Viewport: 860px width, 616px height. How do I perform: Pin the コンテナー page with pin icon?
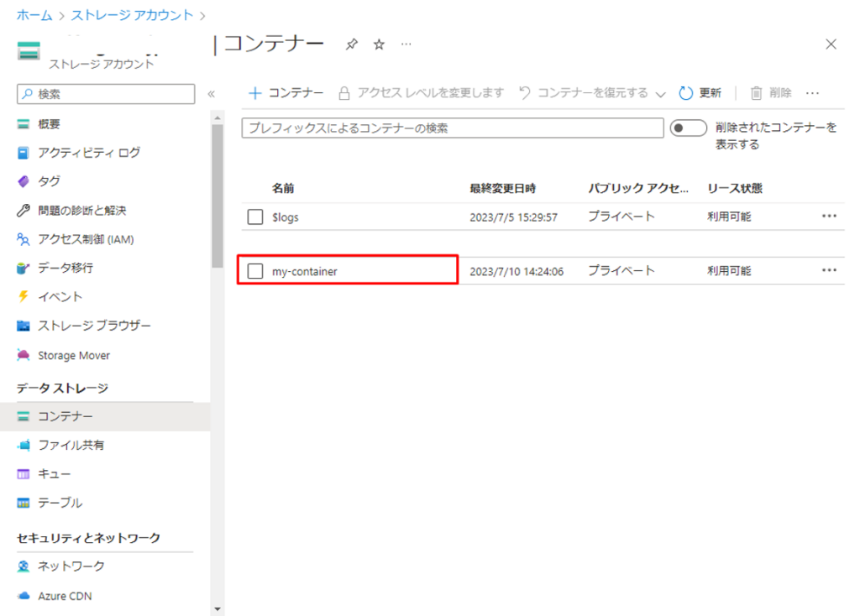[352, 44]
